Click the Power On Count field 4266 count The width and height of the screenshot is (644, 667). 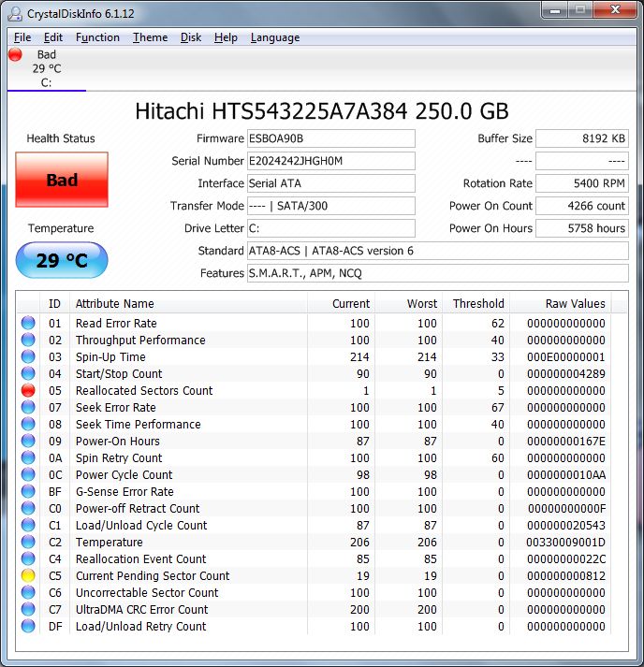coord(582,206)
